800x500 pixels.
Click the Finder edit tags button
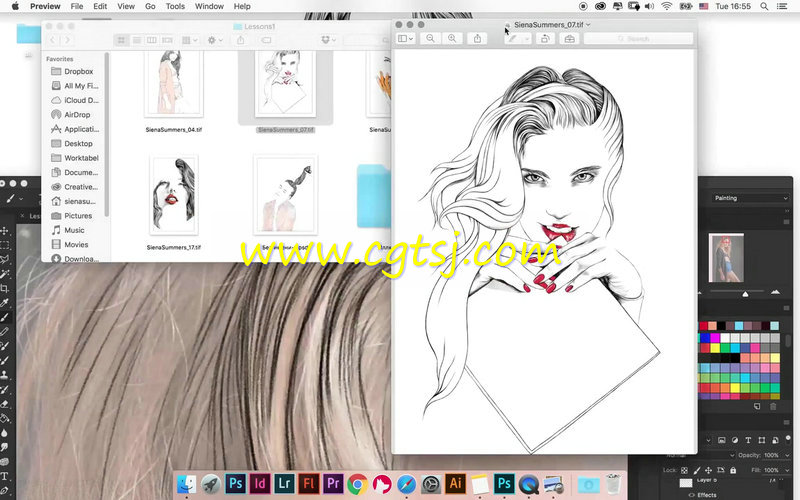click(266, 40)
